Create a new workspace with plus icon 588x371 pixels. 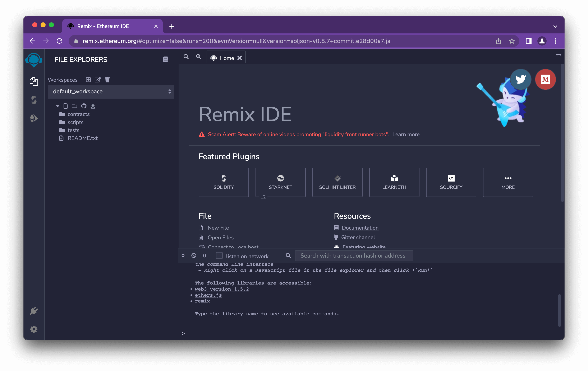click(88, 80)
